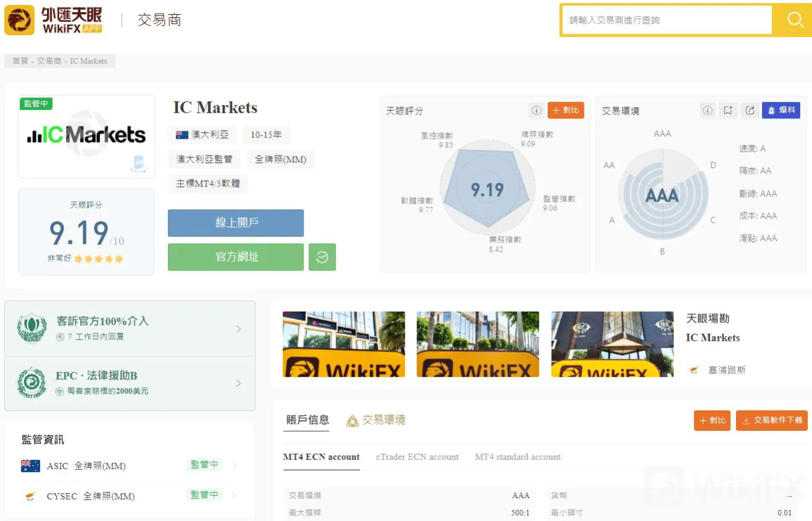This screenshot has width=812, height=521.
Task: Open the last 天眼場勘 photo thumbnail
Action: coord(612,344)
